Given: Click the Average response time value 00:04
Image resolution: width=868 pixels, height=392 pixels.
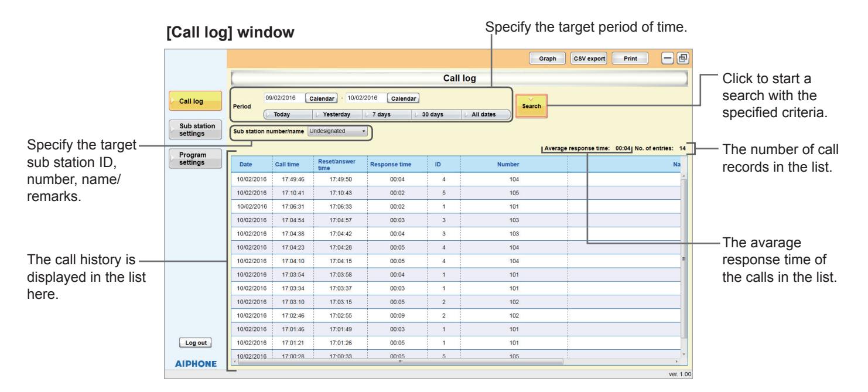Looking at the screenshot, I should (x=622, y=149).
